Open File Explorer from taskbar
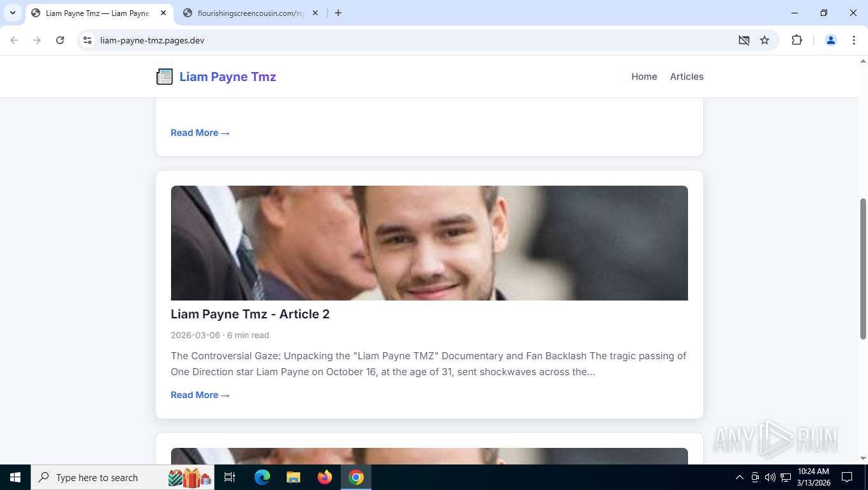Screen dimensions: 868x490 (293, 477)
